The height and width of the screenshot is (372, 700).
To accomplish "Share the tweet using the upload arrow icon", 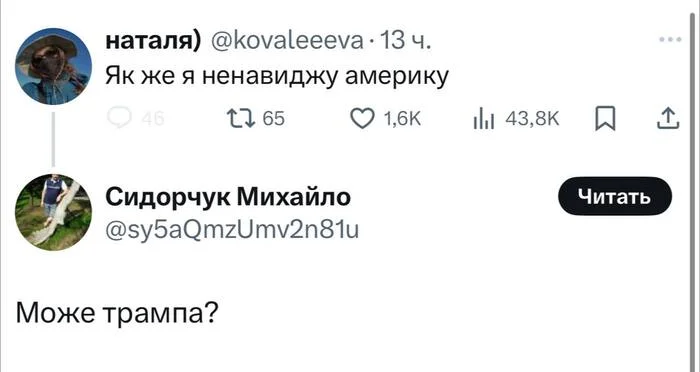I will pyautogui.click(x=668, y=119).
